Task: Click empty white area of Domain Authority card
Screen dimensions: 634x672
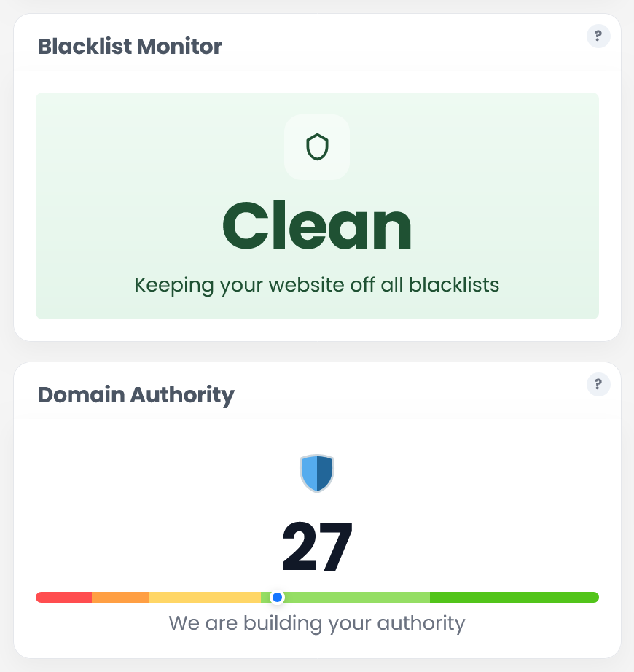Action: 128,493
